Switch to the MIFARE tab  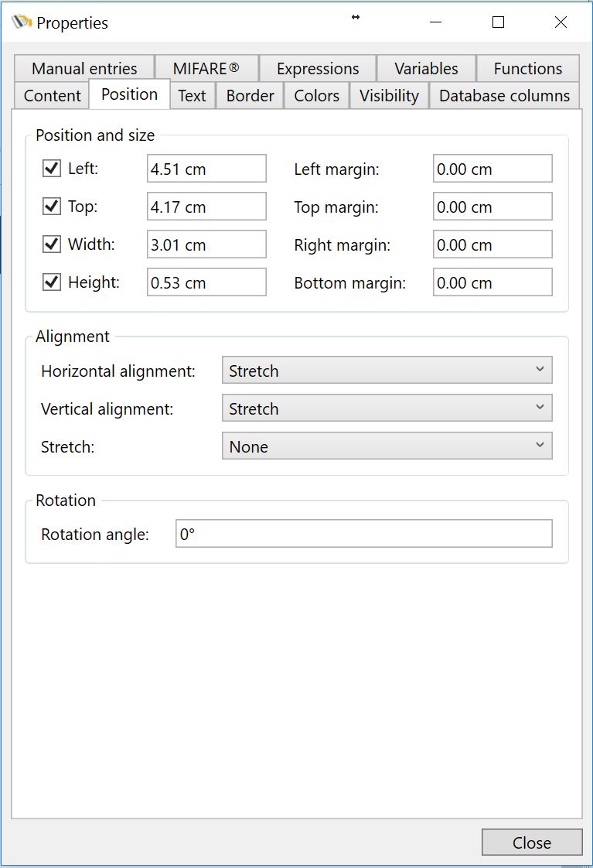(206, 69)
